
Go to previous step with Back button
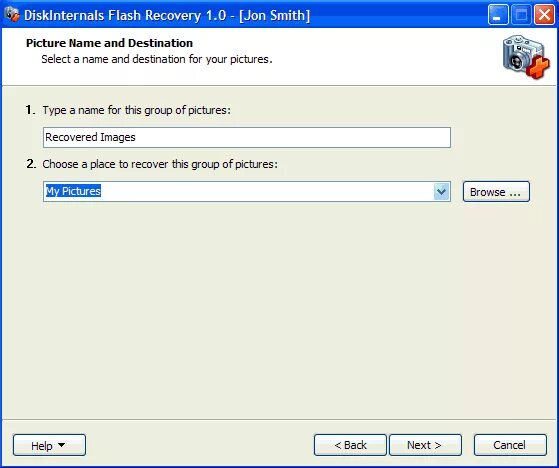pyautogui.click(x=350, y=445)
